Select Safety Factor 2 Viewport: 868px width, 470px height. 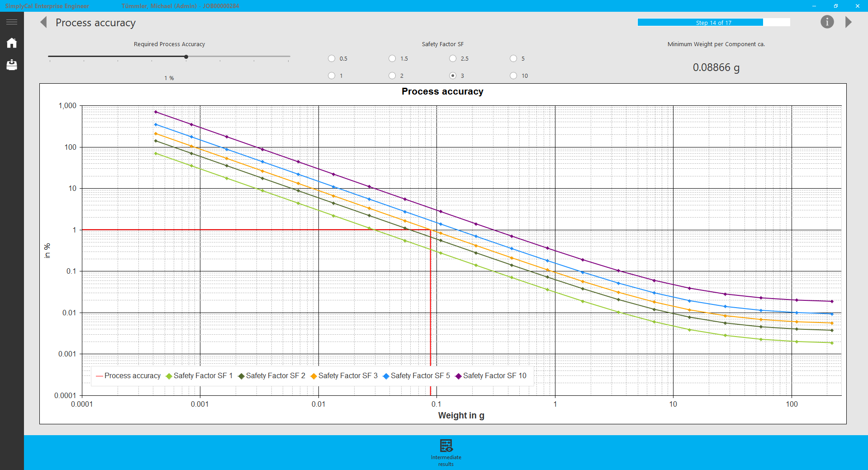click(392, 76)
